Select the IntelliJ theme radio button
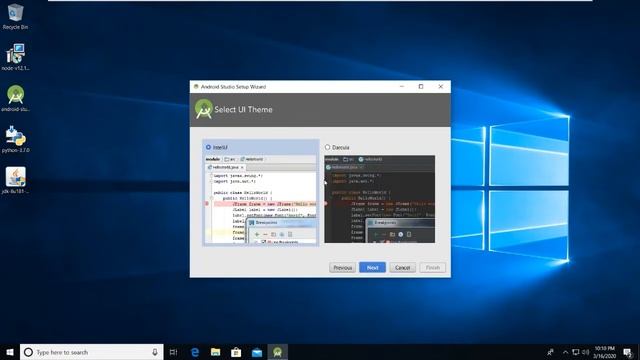Viewport: 640px width, 360px height. point(208,147)
